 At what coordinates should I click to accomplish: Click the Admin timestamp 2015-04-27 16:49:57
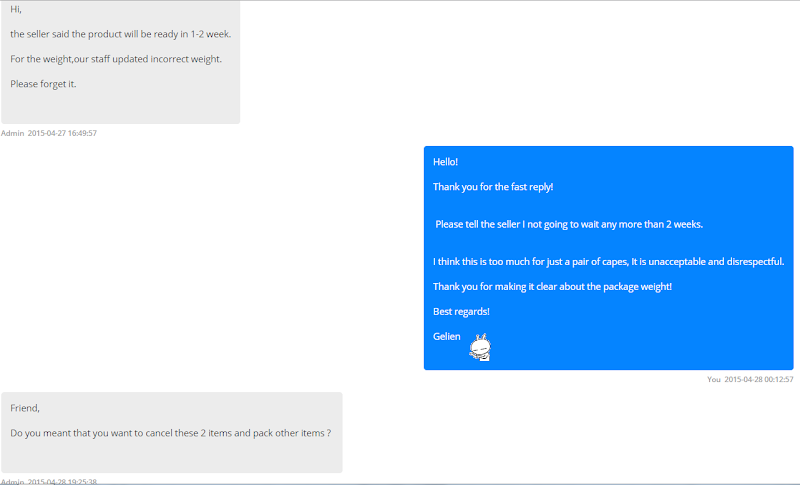pos(48,133)
